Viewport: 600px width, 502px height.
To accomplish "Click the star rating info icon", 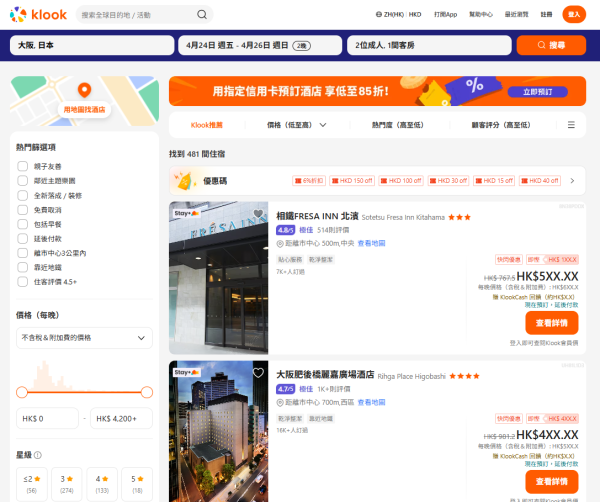I will [x=38, y=455].
